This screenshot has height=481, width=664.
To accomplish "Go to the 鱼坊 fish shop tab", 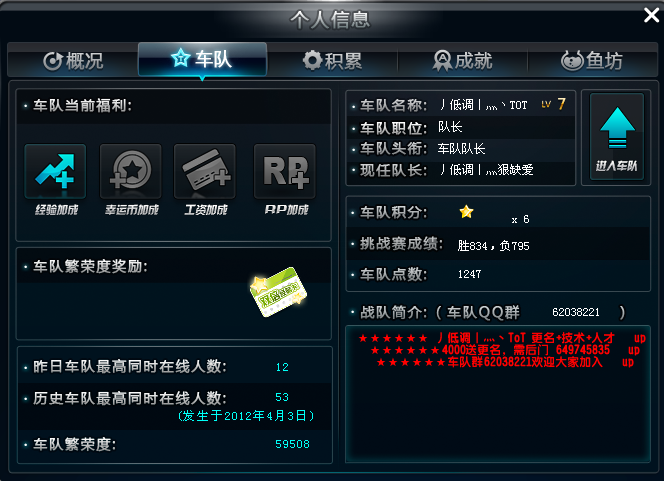I will click(592, 61).
